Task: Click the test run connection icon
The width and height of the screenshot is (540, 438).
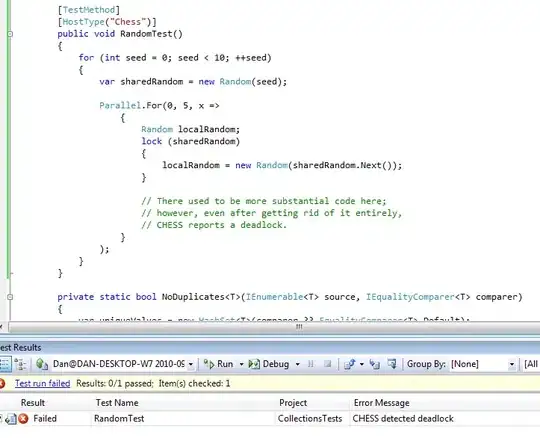Action: coord(42,364)
